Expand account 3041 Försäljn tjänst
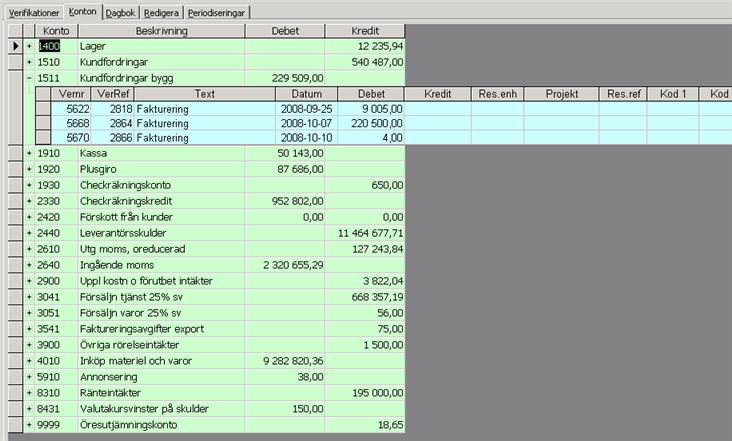Viewport: 732px width, 441px height. pyautogui.click(x=29, y=297)
